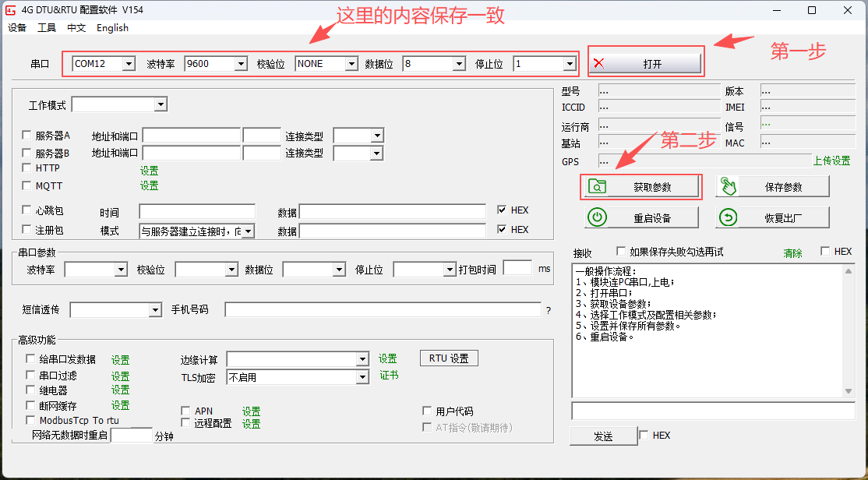
Task: Click the RTU 设置 button
Action: [x=449, y=358]
